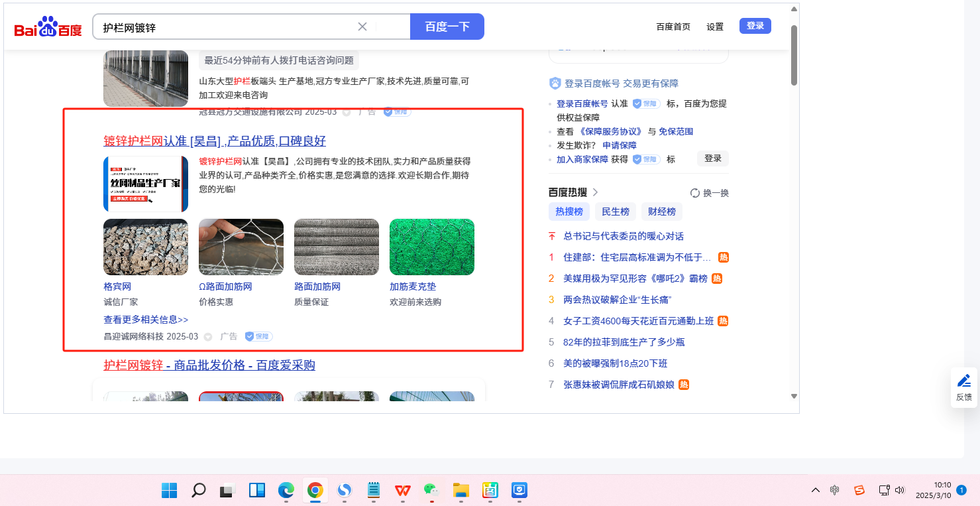Switch to the 民生榜 tab
980x506 pixels.
point(616,212)
